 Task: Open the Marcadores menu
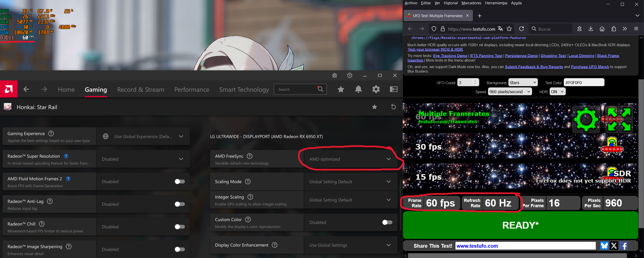click(x=471, y=3)
